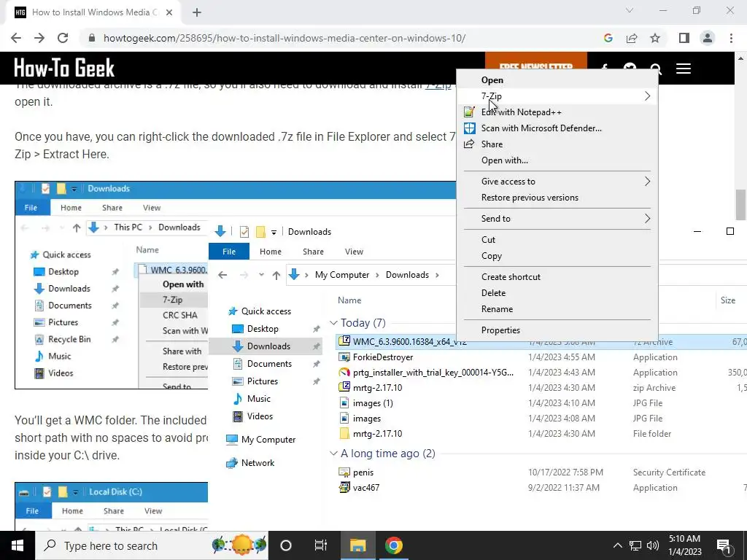The image size is (747, 560).
Task: Select the prtg_installer_with_trial_key file
Action: (433, 373)
